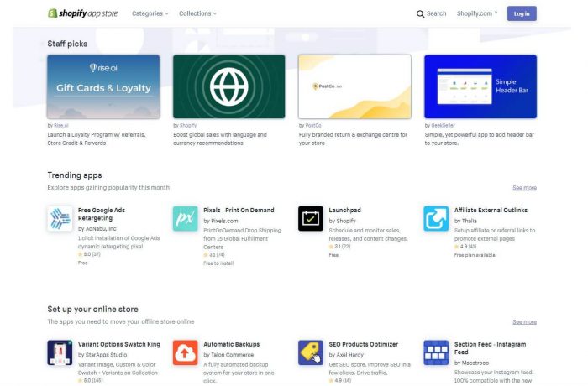Open the Launchpad app title
Image resolution: width=588 pixels, height=386 pixels.
pos(345,211)
